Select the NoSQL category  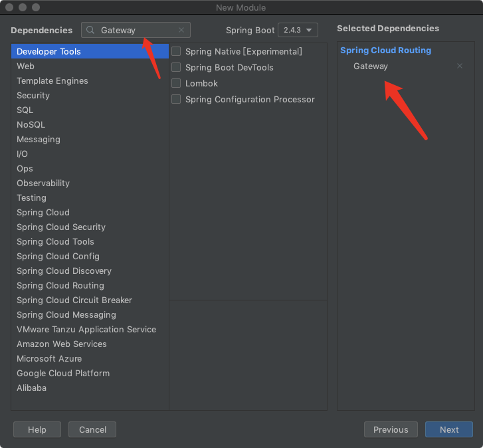(x=90, y=124)
